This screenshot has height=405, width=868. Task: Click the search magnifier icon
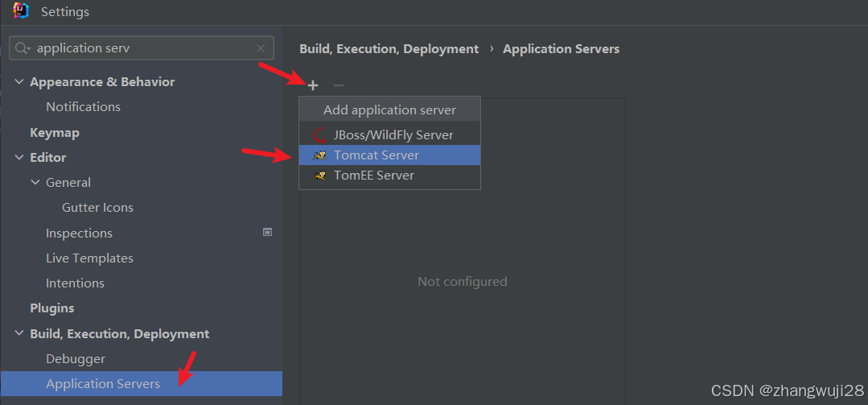pos(23,48)
